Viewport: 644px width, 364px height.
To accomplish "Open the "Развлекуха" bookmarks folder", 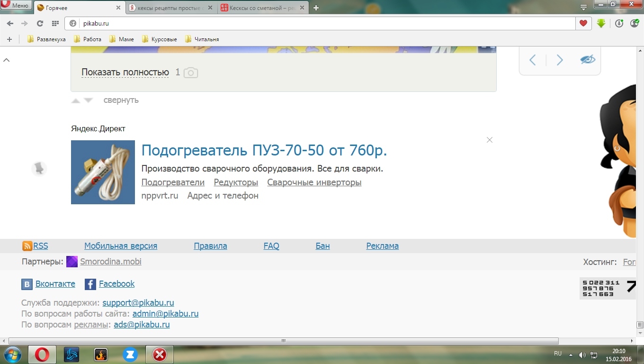I will pos(46,39).
